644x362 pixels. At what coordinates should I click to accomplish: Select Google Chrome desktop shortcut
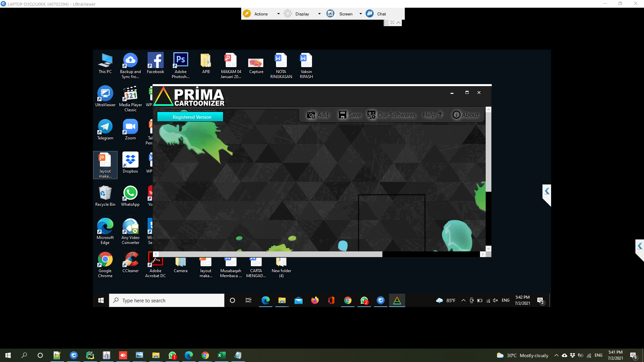105,264
